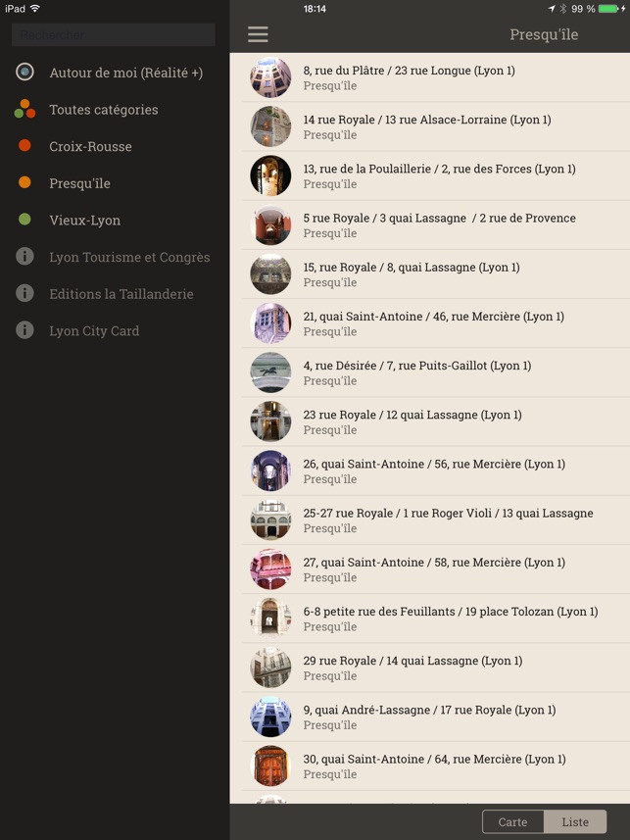The height and width of the screenshot is (840, 630).
Task: Select '21, quai Saint-Antoine / 46, rue Mercière'
Action: pos(433,317)
